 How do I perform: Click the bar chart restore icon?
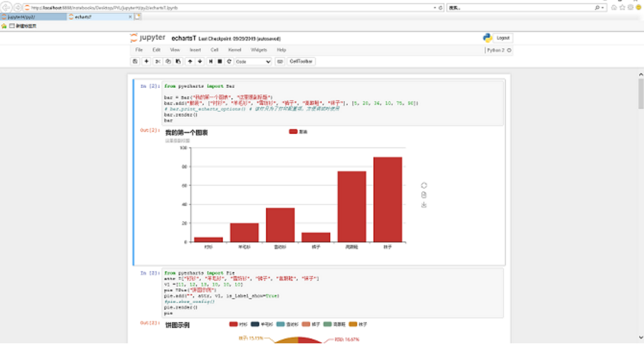tap(424, 185)
